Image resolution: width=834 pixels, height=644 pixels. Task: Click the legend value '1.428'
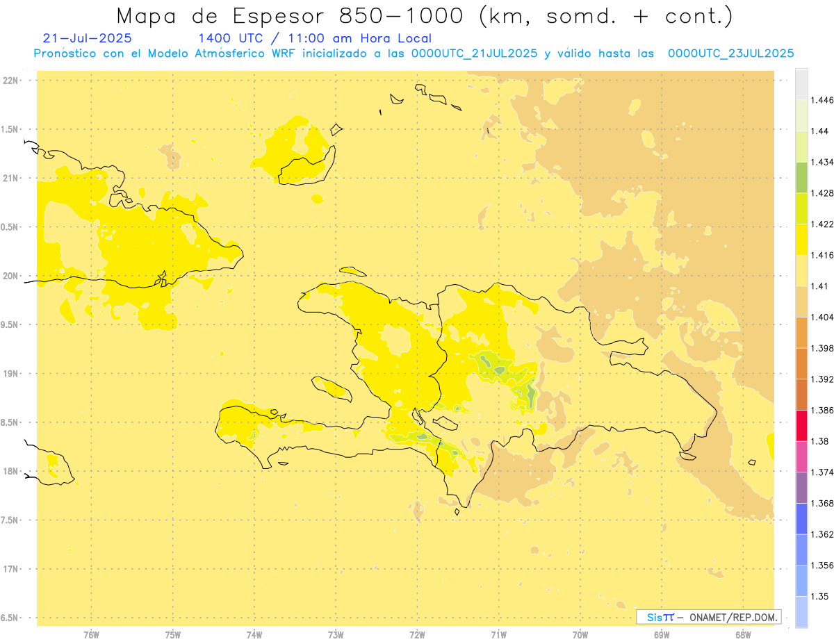[x=821, y=193]
